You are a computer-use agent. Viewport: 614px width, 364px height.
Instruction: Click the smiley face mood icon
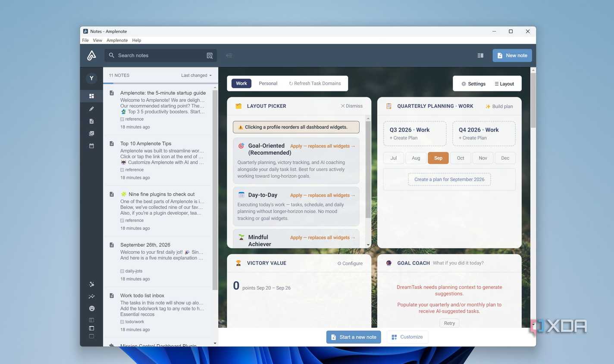pos(91,308)
